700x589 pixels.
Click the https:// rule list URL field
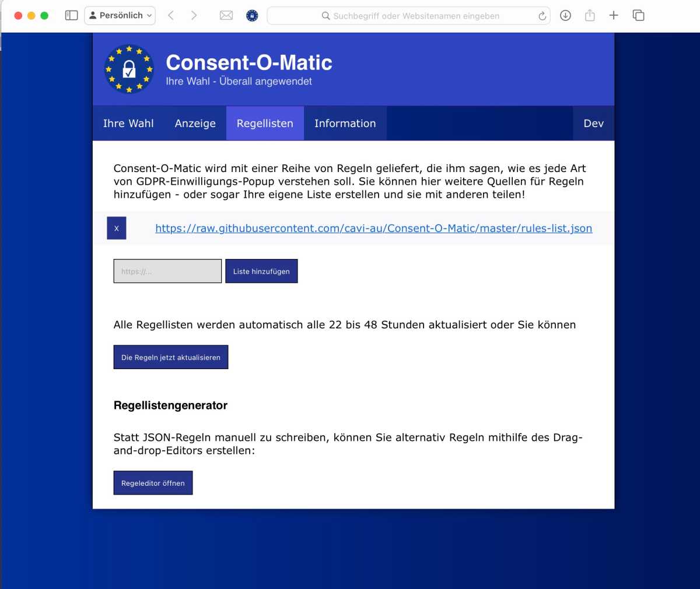tap(167, 271)
